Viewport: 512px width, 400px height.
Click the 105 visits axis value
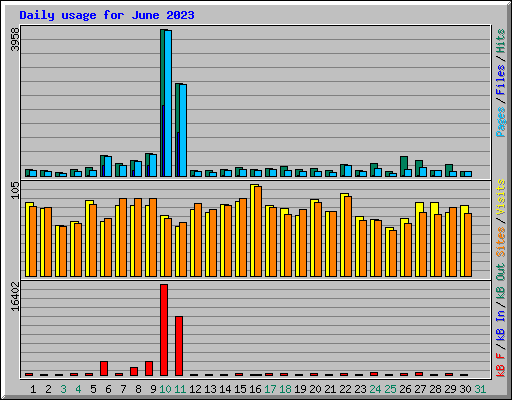point(15,190)
